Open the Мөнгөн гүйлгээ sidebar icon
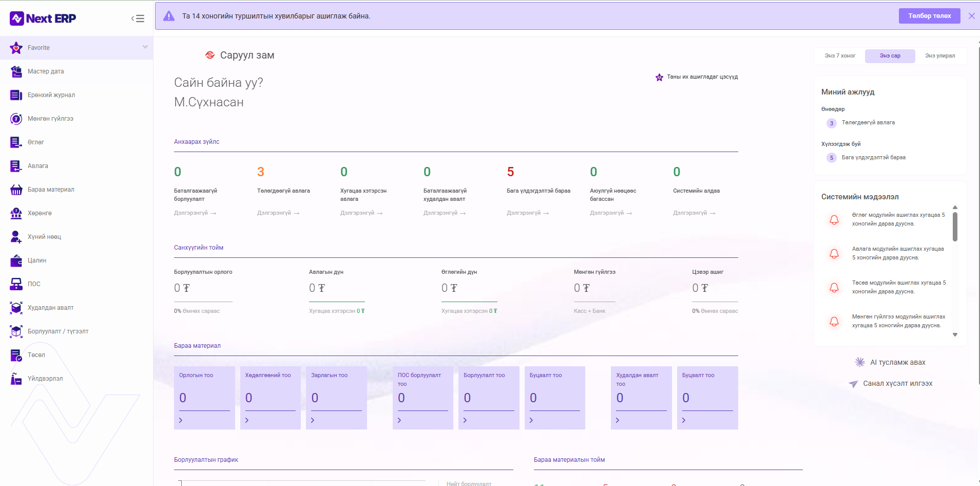Image resolution: width=980 pixels, height=486 pixels. click(16, 119)
